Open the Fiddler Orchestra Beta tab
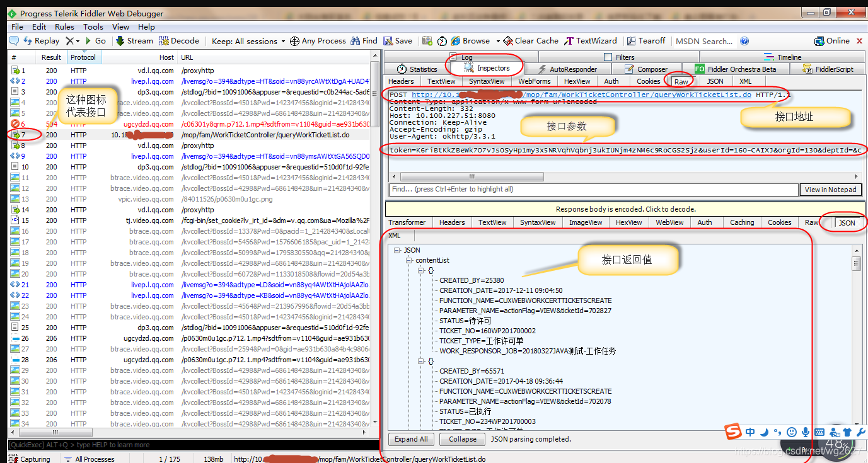This screenshot has width=868, height=463. pyautogui.click(x=736, y=69)
